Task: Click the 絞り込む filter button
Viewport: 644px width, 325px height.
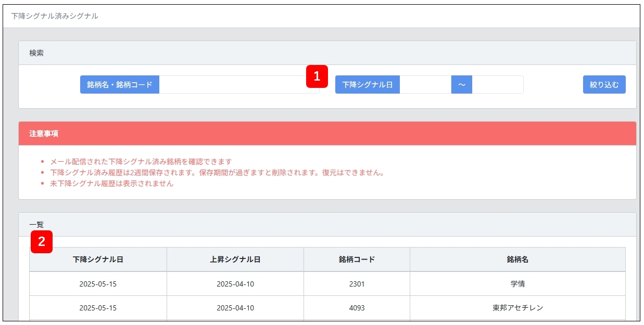Action: click(x=604, y=85)
